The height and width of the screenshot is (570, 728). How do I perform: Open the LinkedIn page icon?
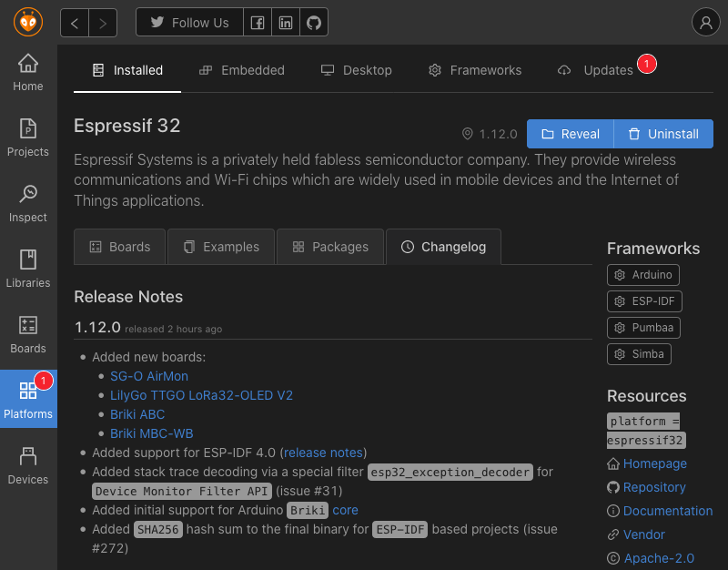(286, 22)
